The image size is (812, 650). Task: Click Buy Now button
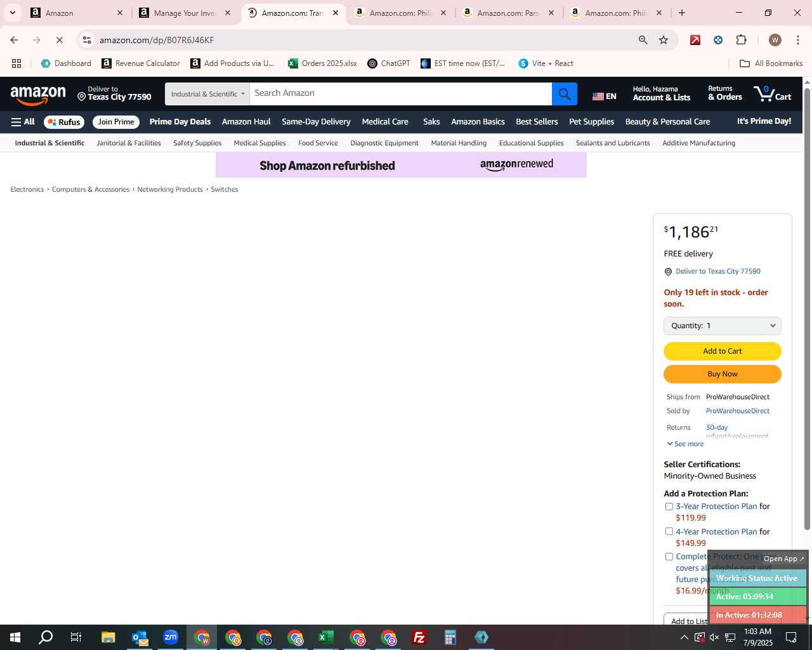pyautogui.click(x=722, y=374)
